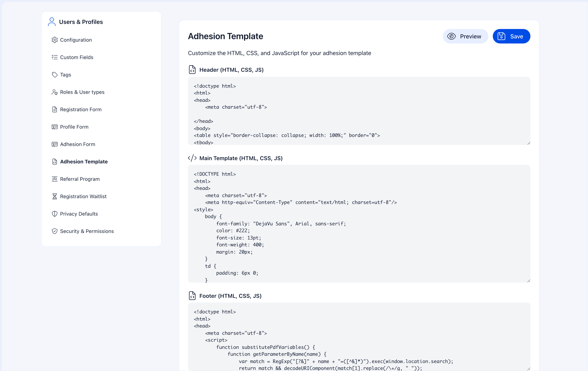Click the Registration Form document icon
The width and height of the screenshot is (588, 371).
pos(54,109)
